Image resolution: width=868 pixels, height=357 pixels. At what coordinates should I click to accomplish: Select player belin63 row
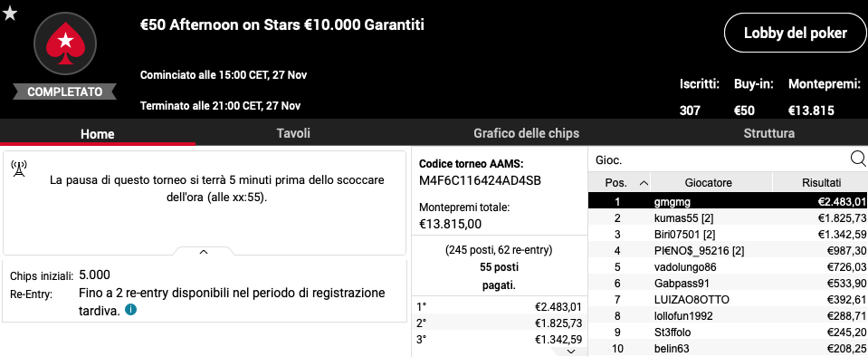(728, 349)
